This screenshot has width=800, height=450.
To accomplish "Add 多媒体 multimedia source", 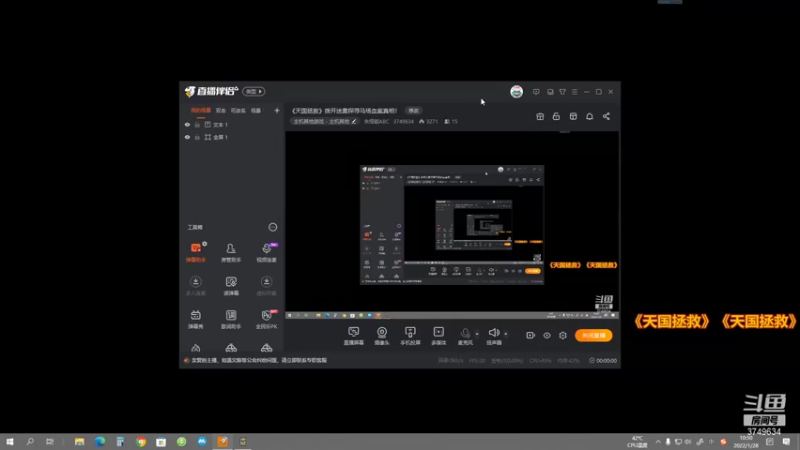I will [438, 336].
